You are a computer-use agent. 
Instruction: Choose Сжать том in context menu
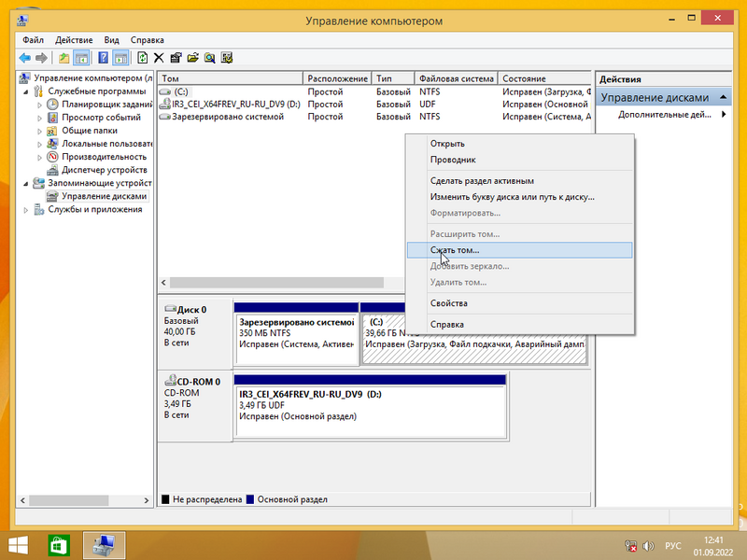520,250
